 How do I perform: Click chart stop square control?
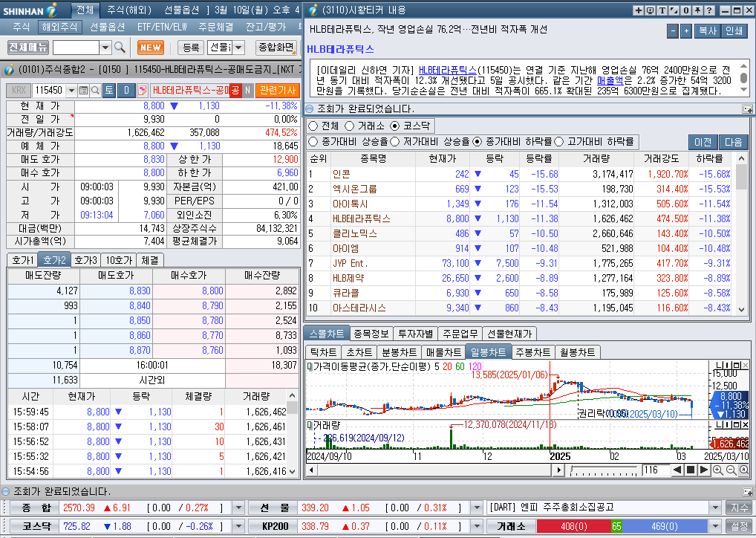coord(691,470)
